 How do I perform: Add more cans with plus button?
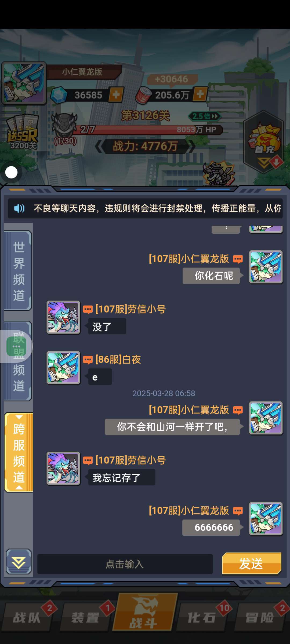pos(200,94)
